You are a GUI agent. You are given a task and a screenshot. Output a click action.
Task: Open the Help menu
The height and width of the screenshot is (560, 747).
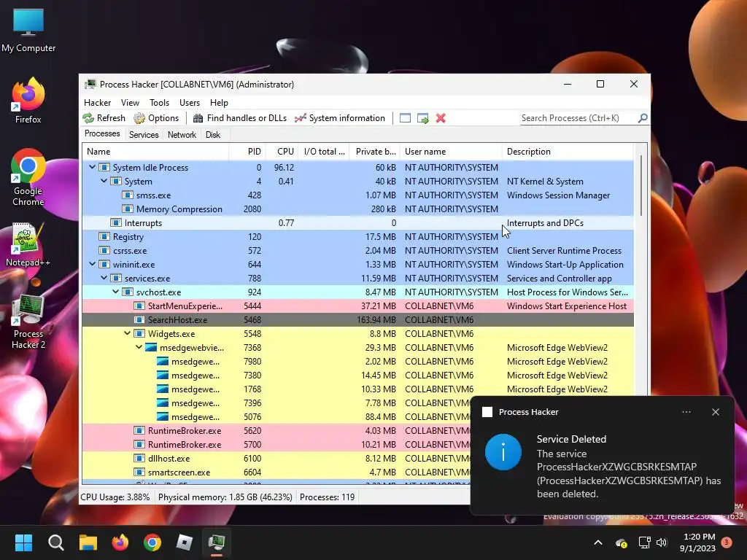point(219,102)
